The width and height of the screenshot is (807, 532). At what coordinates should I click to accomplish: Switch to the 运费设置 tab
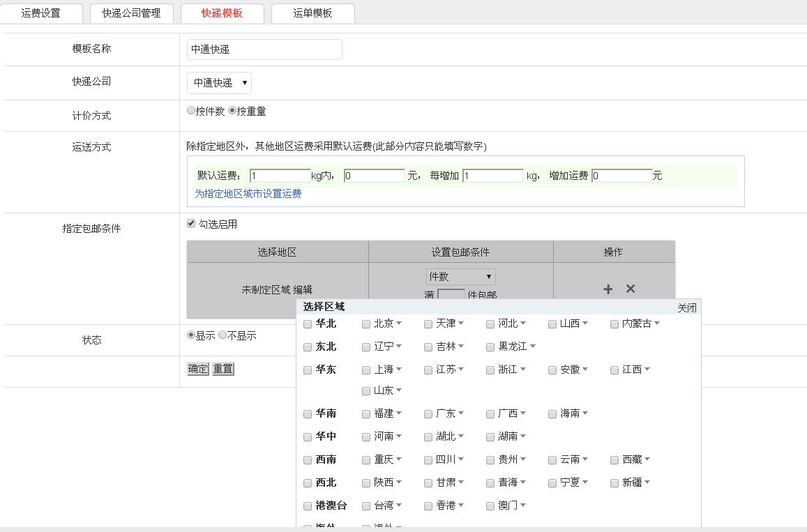pos(41,13)
